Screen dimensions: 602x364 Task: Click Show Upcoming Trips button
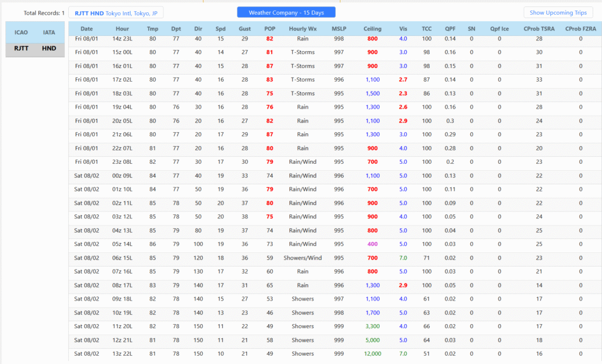(x=558, y=13)
